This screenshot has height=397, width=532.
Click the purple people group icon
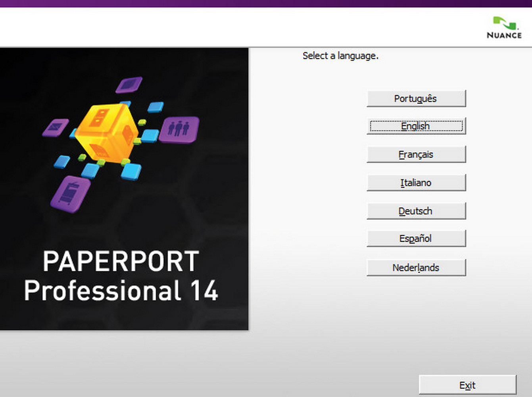179,129
